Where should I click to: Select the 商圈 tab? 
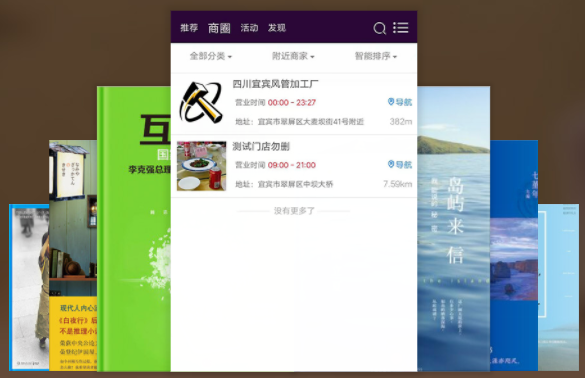click(x=219, y=28)
